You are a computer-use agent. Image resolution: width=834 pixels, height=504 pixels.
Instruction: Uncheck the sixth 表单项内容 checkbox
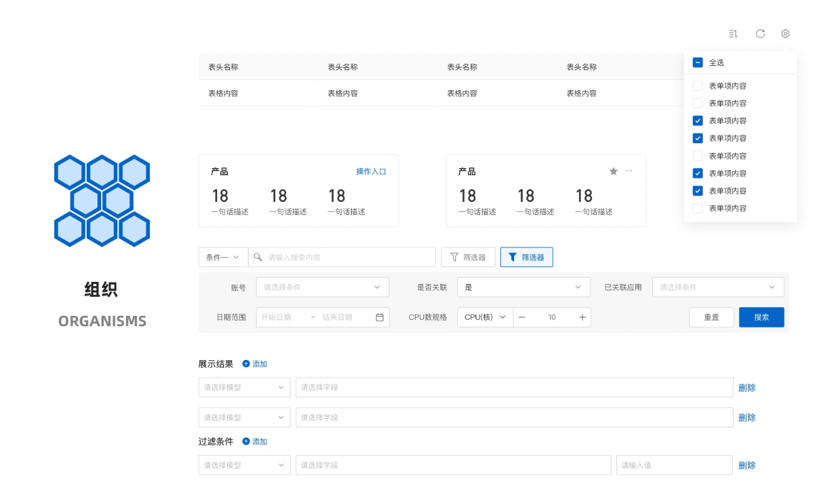698,173
